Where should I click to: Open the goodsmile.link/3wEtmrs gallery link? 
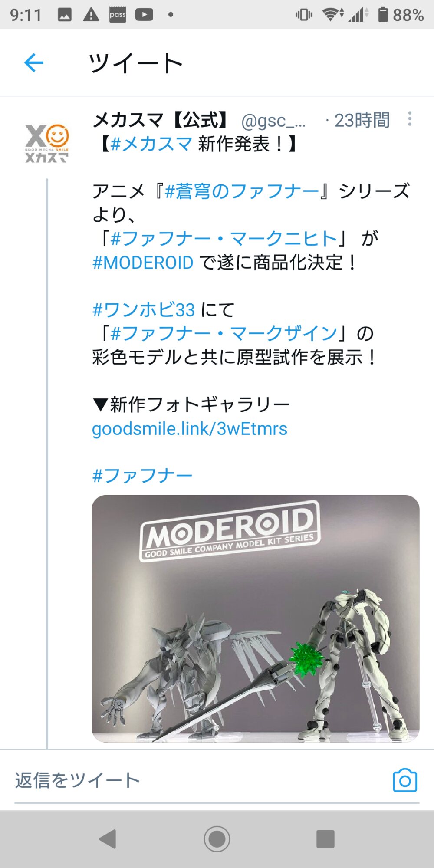pos(190,429)
